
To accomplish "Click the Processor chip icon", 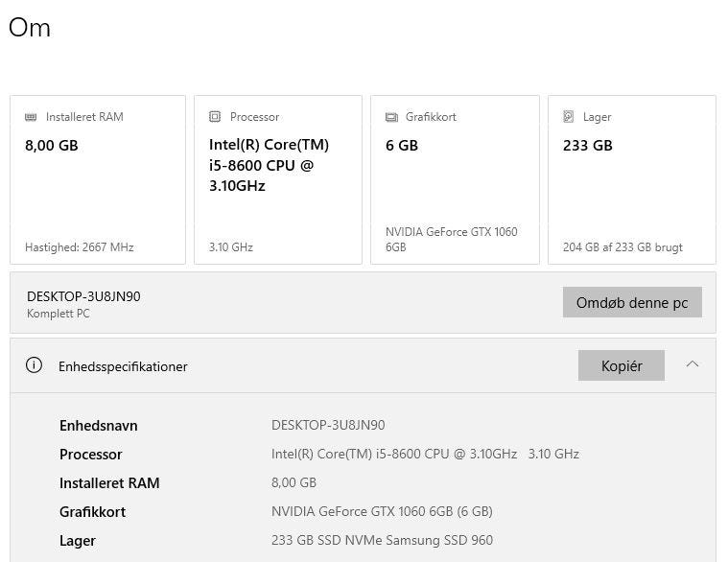I will [215, 117].
